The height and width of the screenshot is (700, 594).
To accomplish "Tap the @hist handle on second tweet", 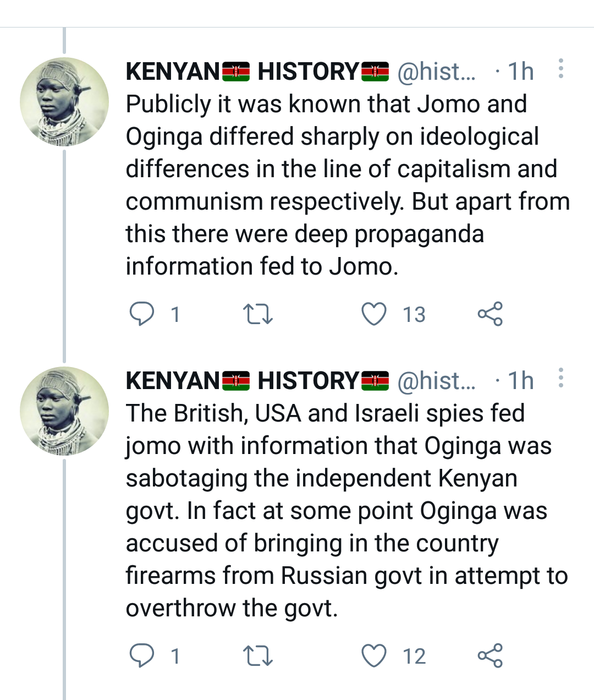I will pos(436,381).
